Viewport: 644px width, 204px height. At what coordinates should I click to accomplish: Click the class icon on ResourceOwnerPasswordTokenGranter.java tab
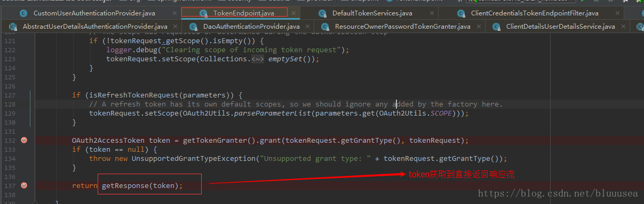[324, 26]
